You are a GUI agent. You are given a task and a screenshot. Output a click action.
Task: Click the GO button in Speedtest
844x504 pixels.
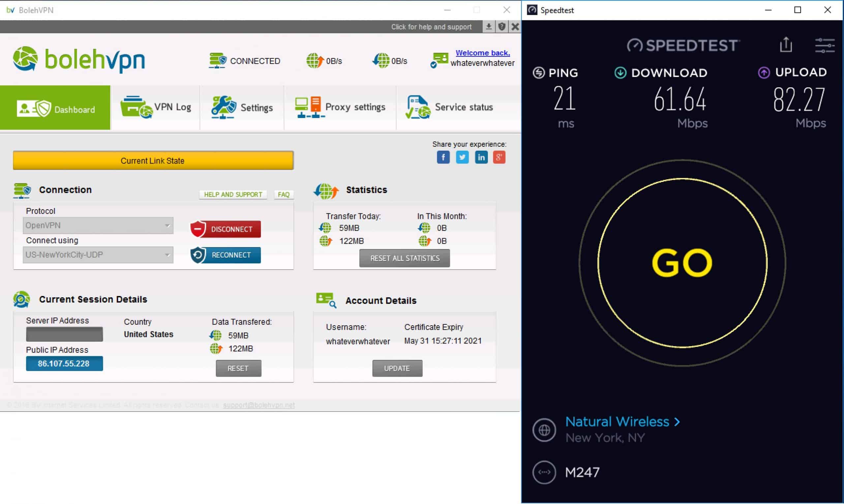tap(682, 263)
